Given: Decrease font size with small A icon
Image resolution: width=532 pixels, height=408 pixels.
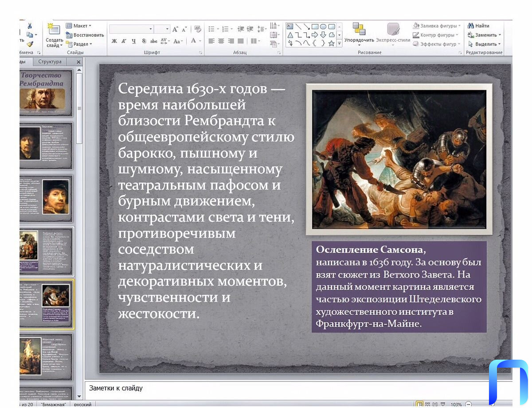Looking at the screenshot, I should click(x=185, y=29).
